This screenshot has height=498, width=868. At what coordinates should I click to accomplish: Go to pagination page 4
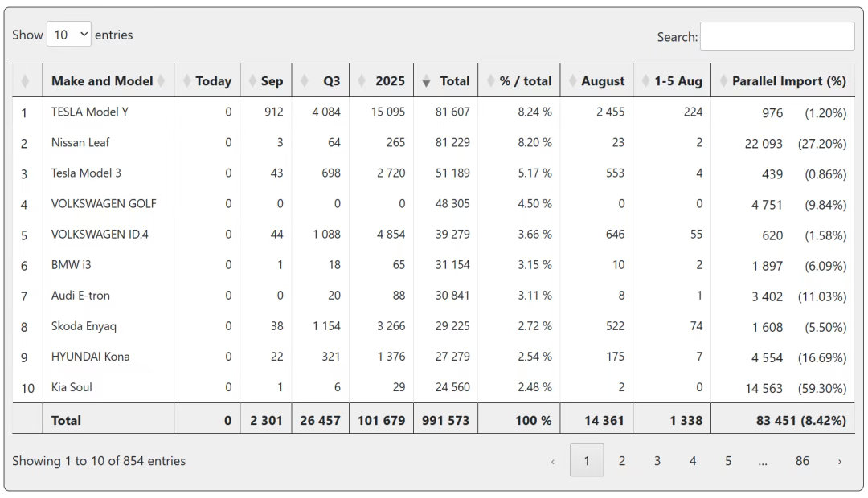click(693, 460)
